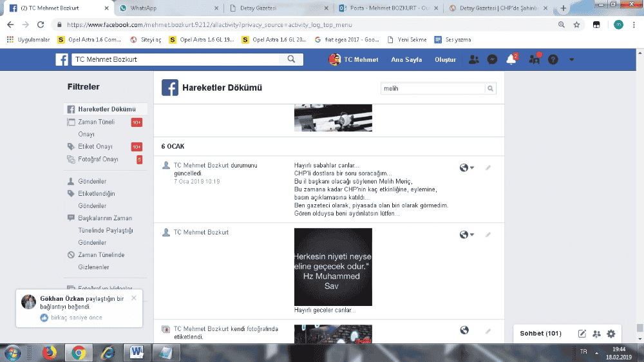Click the Gökhan Özkan notification avatar
Viewport: 644px width, 362px height.
28,302
